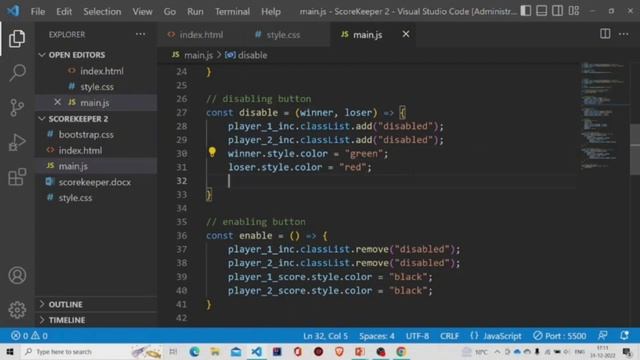Open the Extensions view
Image resolution: width=640 pixels, height=360 pixels.
click(17, 177)
